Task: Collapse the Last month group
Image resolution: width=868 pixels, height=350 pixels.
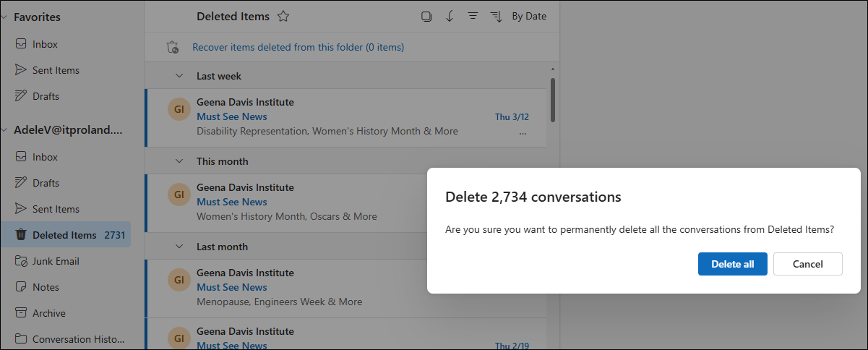Action: point(179,247)
